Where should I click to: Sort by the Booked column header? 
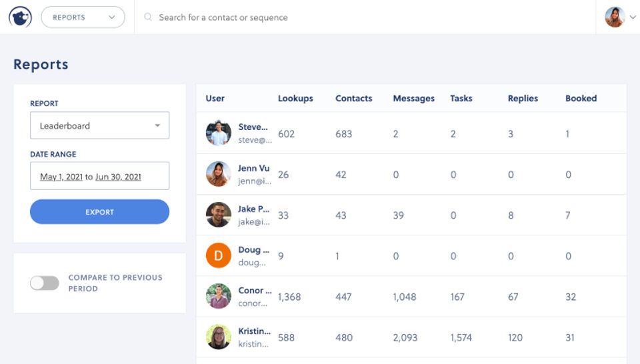[x=581, y=99]
